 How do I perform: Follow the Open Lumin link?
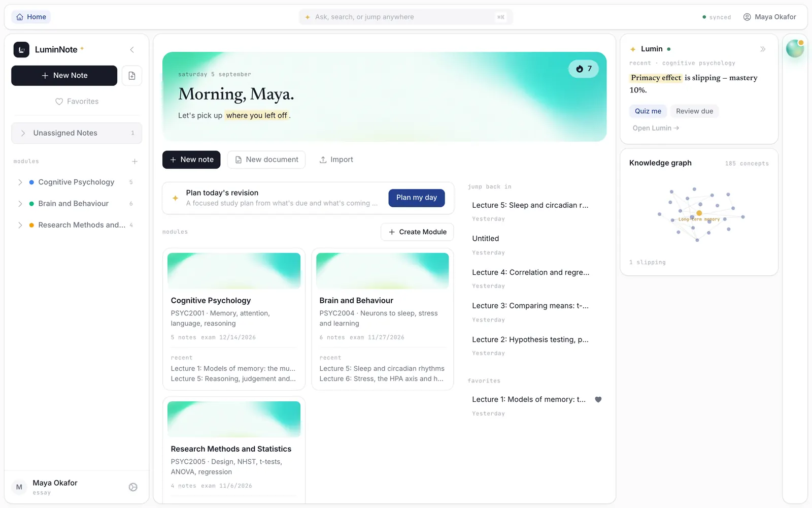656,128
